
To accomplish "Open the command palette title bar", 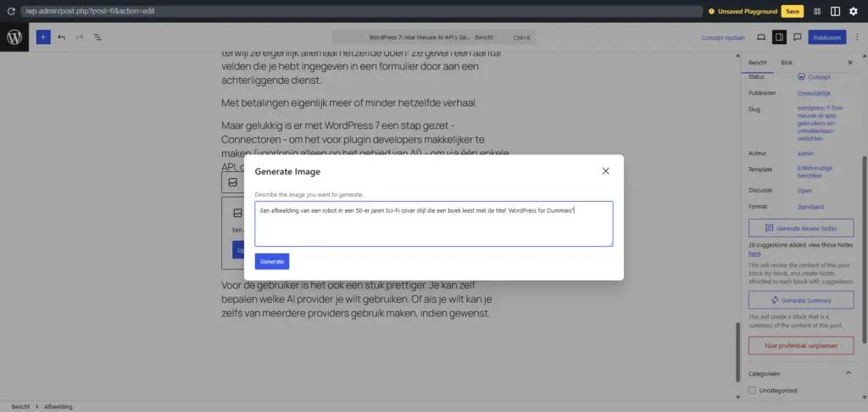I will point(433,37).
